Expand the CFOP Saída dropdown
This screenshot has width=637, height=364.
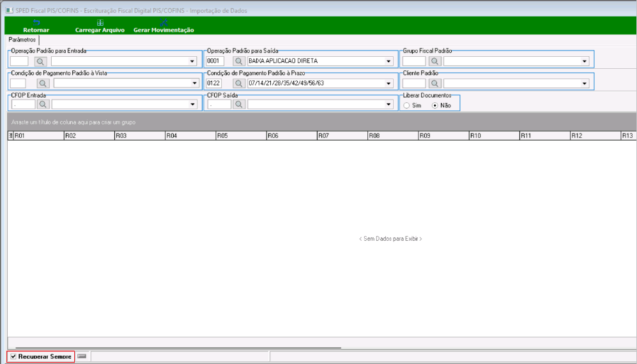coord(389,104)
